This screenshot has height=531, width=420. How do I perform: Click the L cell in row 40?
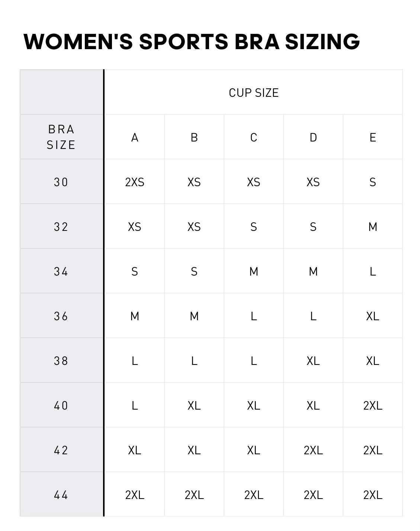135,406
